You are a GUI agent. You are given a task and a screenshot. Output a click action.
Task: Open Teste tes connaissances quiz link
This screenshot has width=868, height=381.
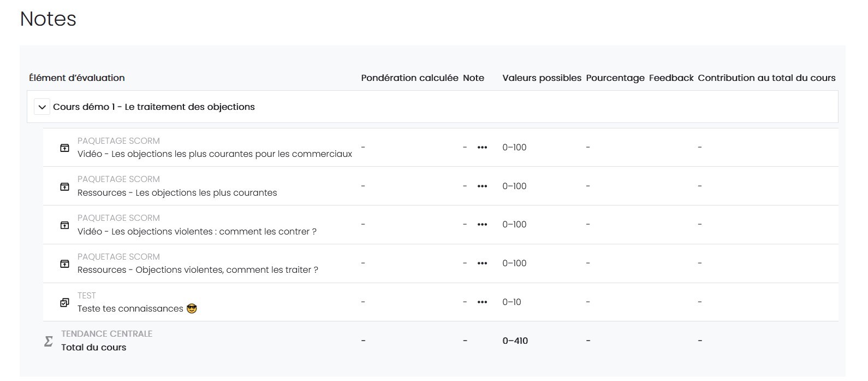tap(137, 309)
